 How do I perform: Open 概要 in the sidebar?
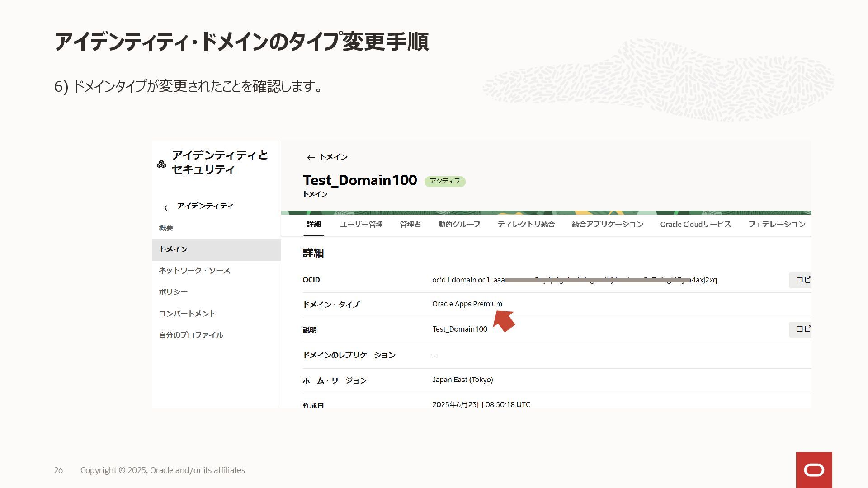[x=166, y=228]
